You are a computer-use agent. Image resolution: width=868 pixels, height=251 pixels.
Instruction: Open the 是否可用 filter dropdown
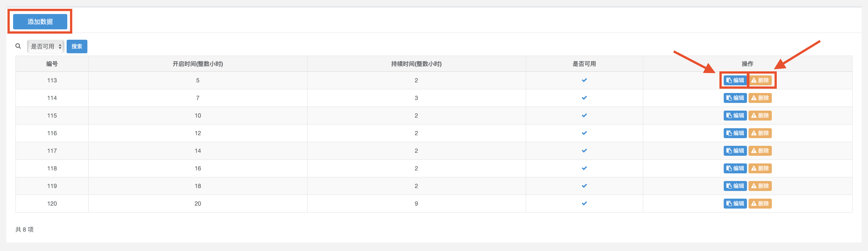point(46,46)
